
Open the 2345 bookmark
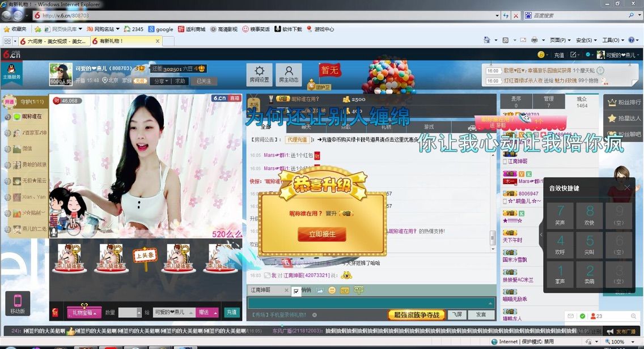tap(133, 29)
